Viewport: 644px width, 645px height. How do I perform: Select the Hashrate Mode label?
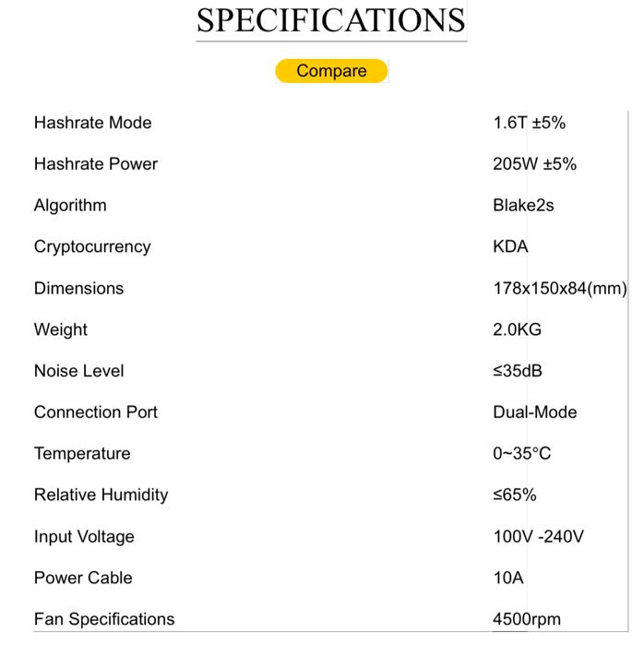92,123
